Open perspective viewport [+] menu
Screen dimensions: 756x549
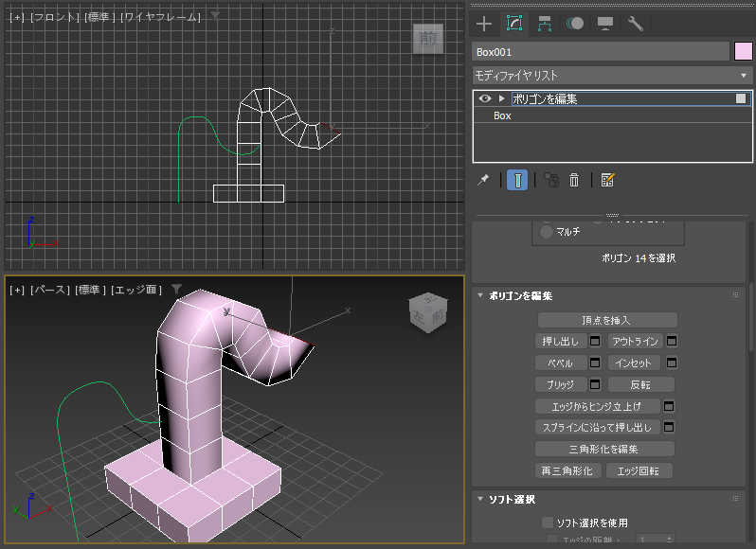click(x=17, y=290)
